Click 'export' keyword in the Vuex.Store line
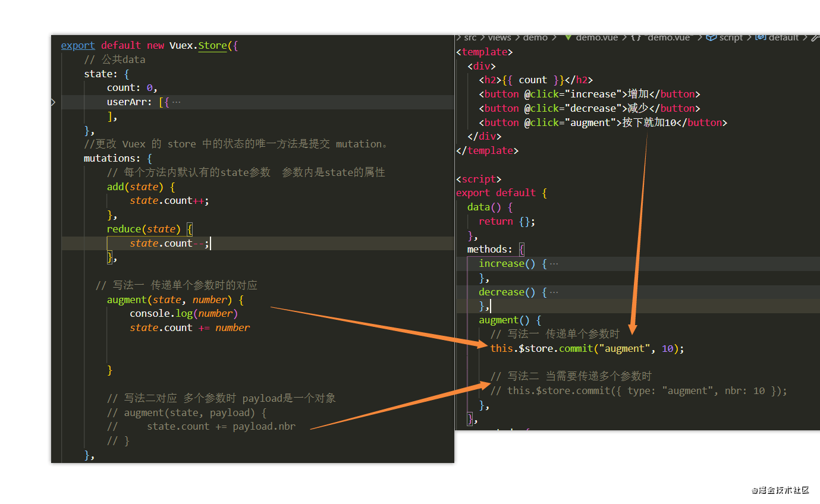Screen dimensions: 820x504 (78, 45)
